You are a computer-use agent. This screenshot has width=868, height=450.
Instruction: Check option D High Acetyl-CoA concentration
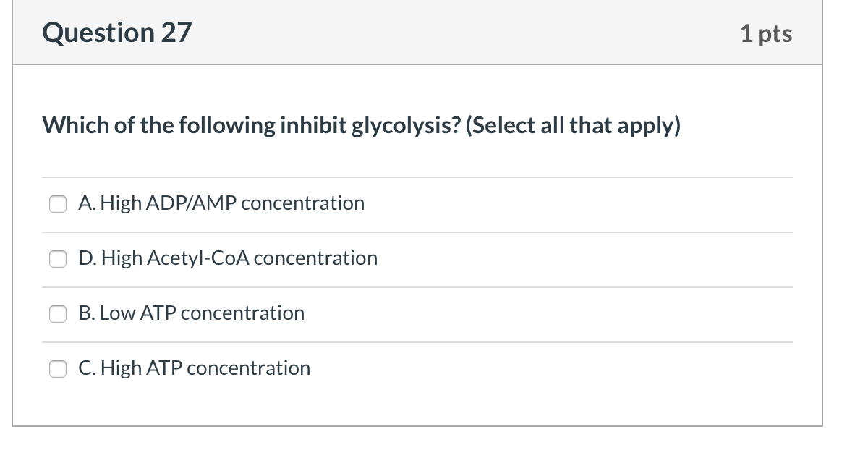click(58, 259)
